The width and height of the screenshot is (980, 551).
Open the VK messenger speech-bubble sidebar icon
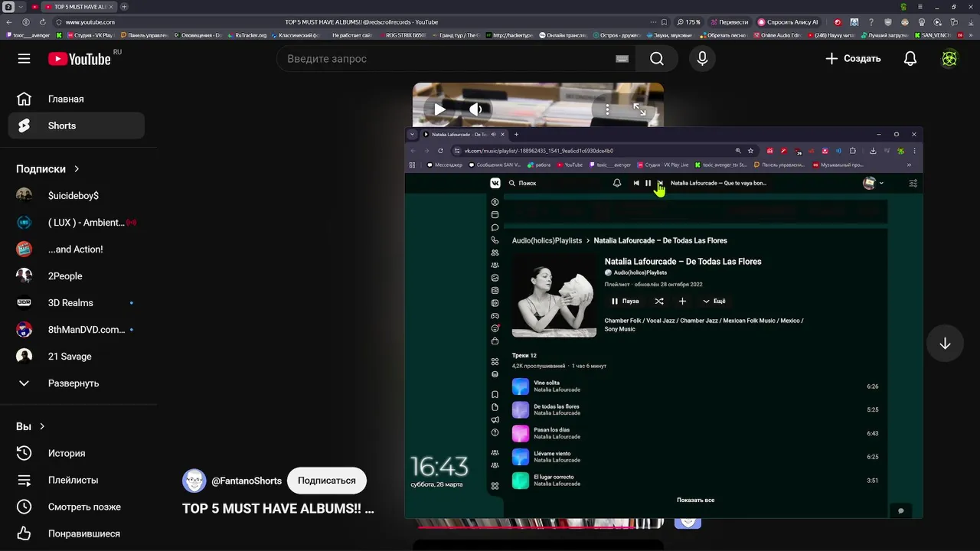point(495,227)
